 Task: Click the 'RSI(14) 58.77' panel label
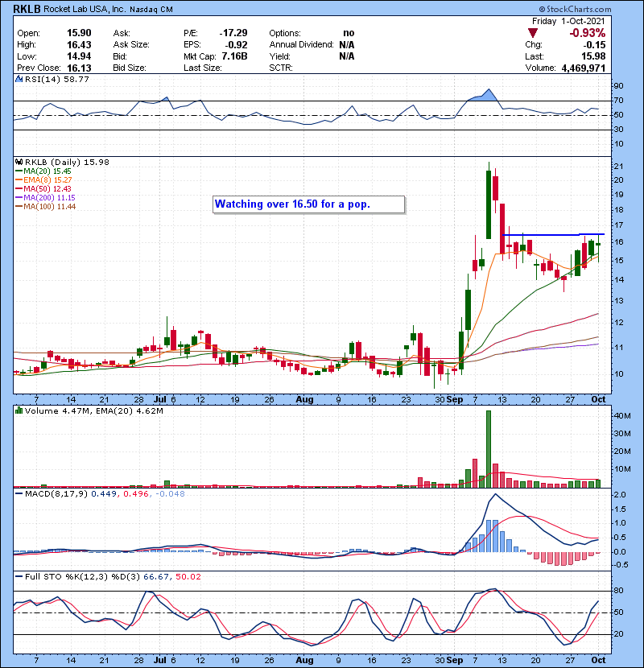pyautogui.click(x=56, y=79)
